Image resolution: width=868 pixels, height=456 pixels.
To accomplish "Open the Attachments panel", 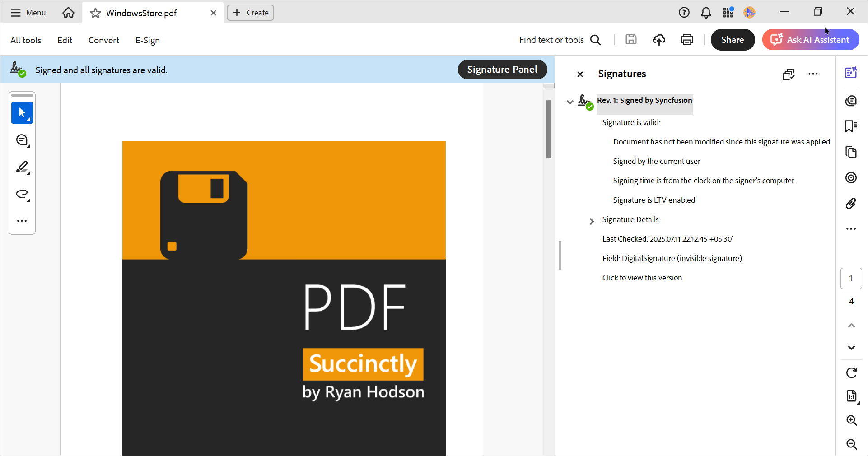I will (x=851, y=204).
